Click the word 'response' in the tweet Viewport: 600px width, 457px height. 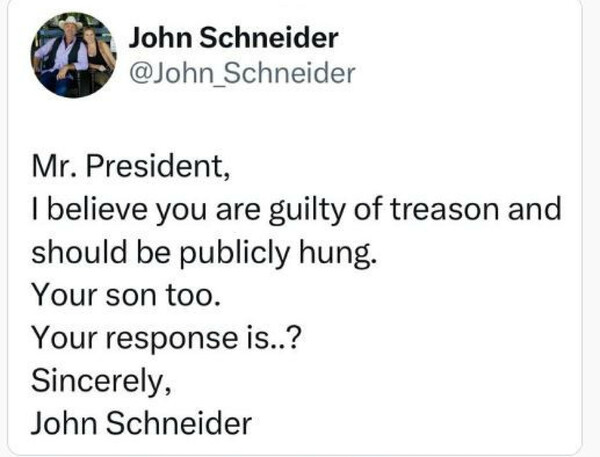[171, 341]
